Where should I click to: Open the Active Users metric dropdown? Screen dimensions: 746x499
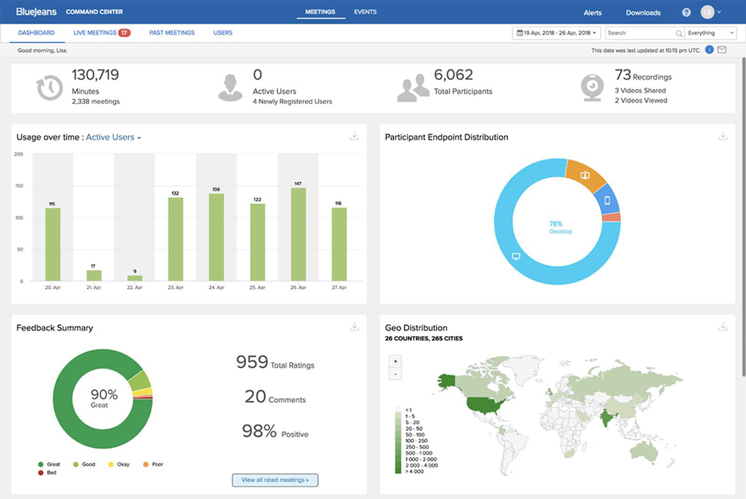[113, 137]
